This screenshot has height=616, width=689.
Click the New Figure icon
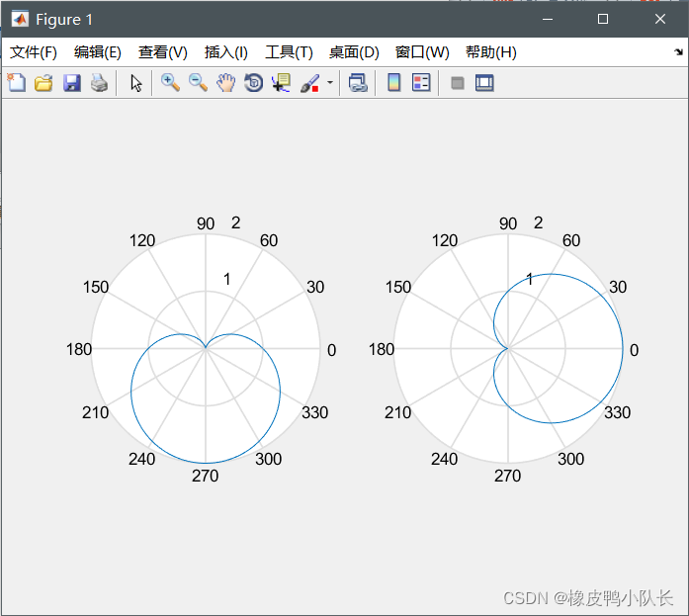tap(17, 83)
